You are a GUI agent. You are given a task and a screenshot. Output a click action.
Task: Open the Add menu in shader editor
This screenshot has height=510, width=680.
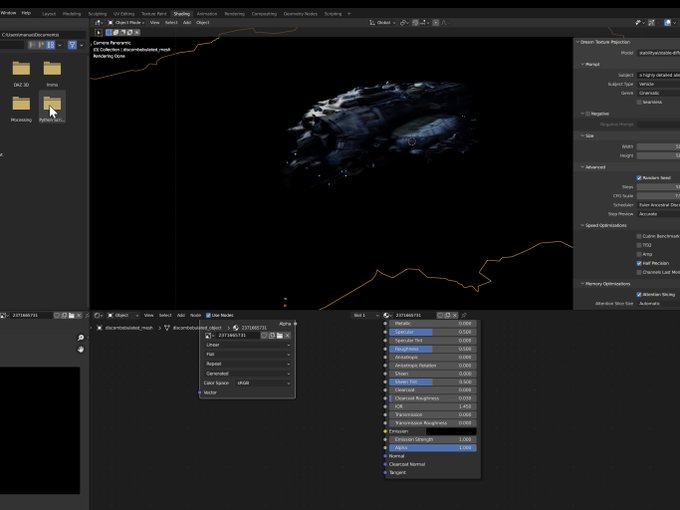coord(181,315)
